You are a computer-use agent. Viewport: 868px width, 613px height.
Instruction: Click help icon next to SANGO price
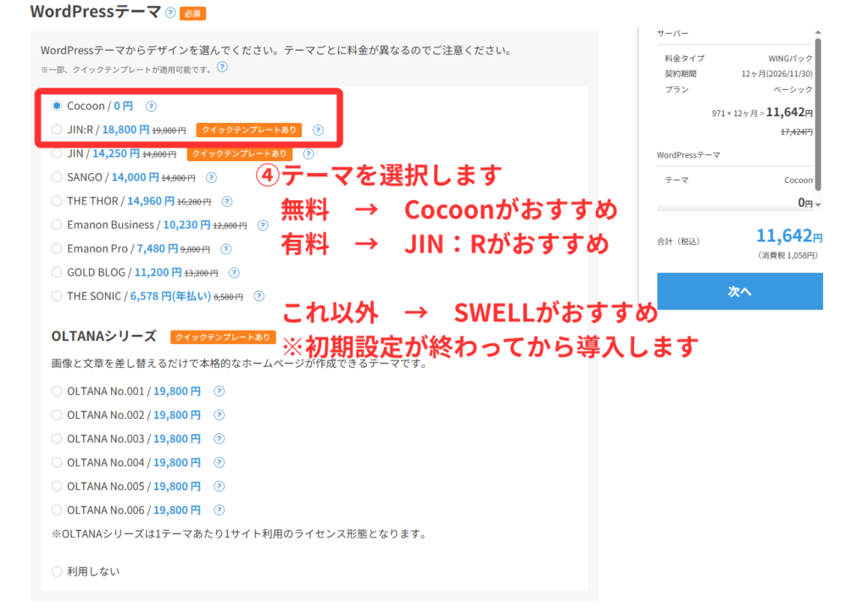[211, 178]
